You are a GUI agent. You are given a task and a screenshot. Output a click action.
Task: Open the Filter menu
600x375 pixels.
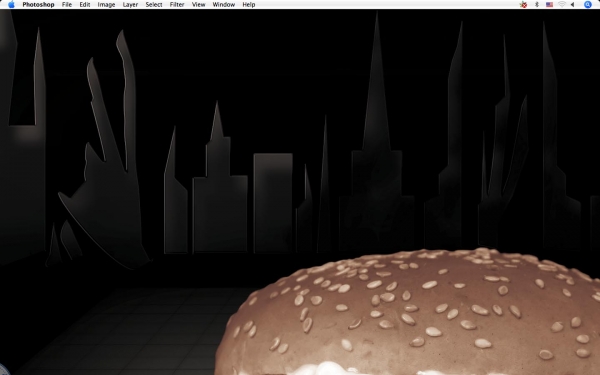[177, 5]
